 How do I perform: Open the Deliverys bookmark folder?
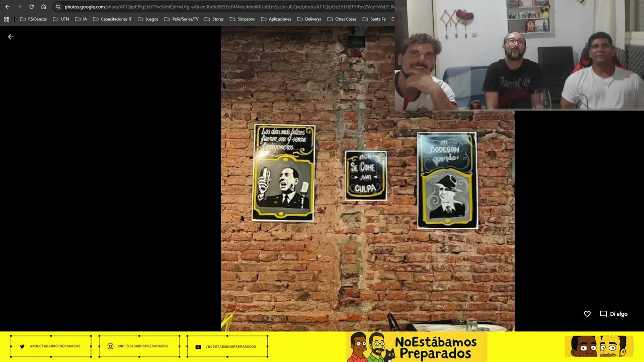coord(309,19)
